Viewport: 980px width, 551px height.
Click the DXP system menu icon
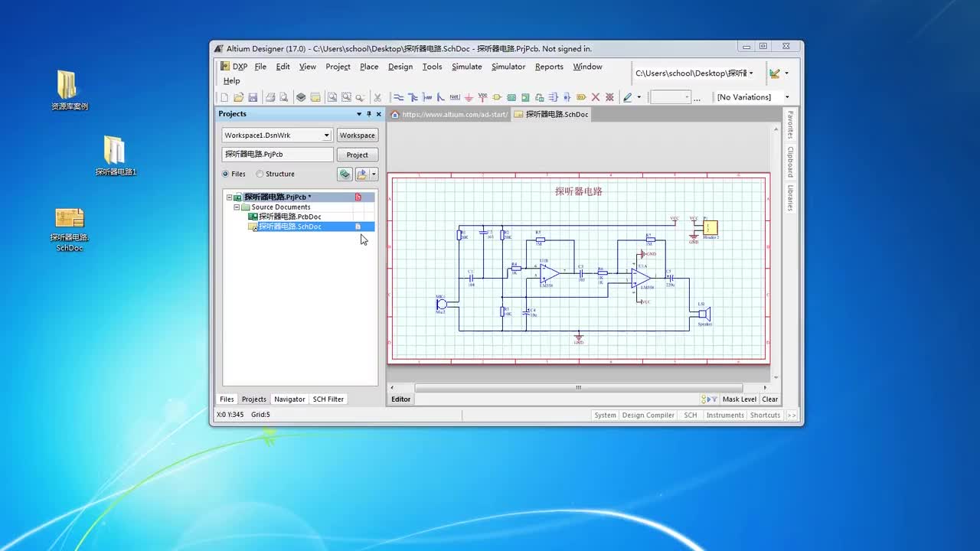point(225,67)
